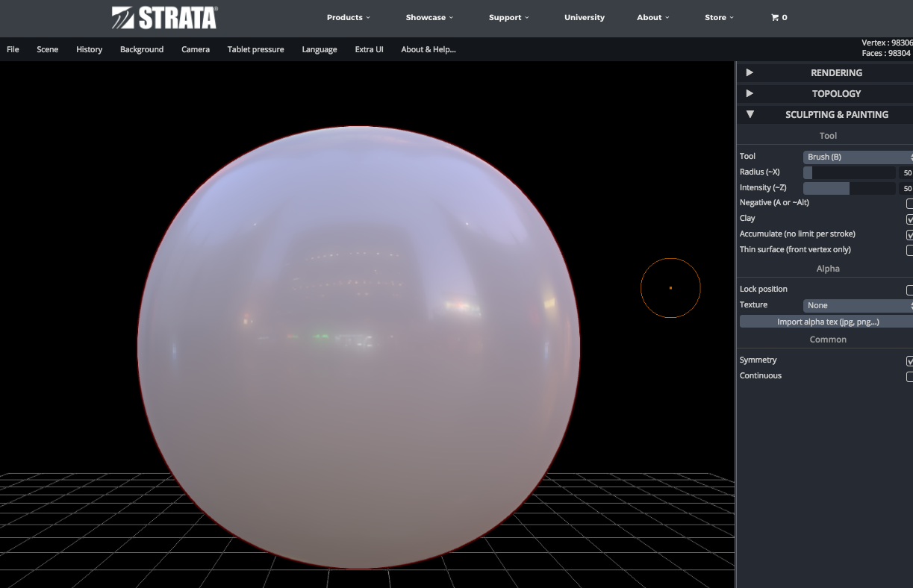The height and width of the screenshot is (588, 913).
Task: Click the Intensity slider bar
Action: pyautogui.click(x=849, y=188)
